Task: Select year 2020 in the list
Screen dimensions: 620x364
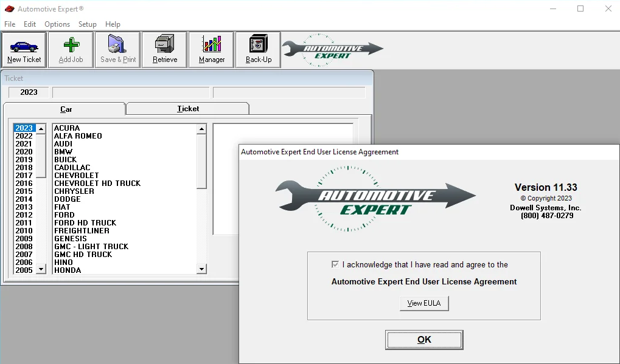Action: coord(24,151)
